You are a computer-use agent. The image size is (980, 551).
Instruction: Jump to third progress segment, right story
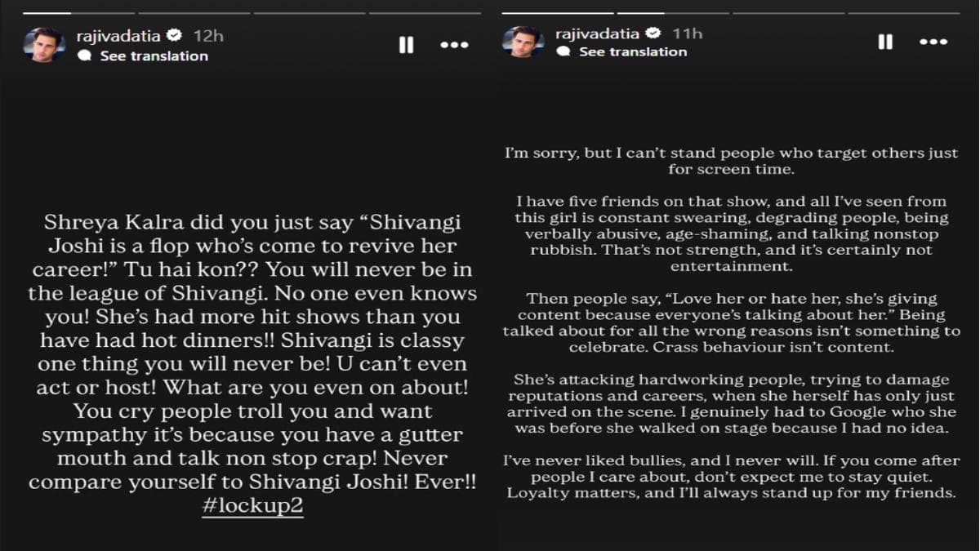(786, 13)
